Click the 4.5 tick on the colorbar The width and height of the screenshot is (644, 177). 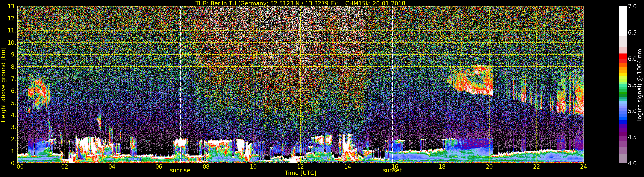coord(632,137)
